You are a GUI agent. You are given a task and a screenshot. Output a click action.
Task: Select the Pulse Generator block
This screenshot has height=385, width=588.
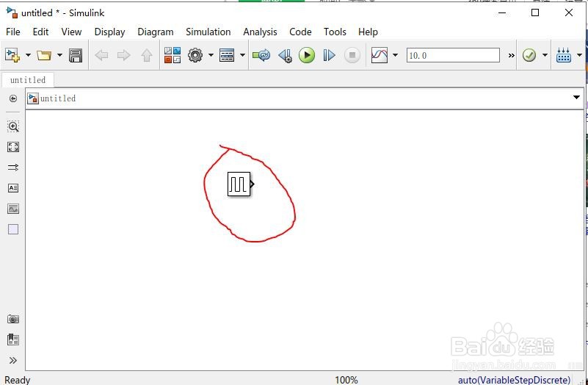pyautogui.click(x=239, y=184)
